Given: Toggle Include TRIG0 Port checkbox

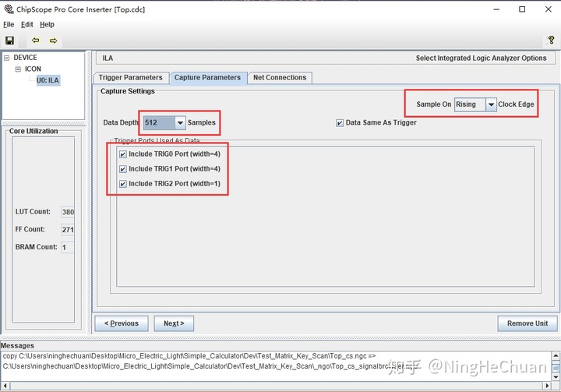Looking at the screenshot, I should click(123, 154).
